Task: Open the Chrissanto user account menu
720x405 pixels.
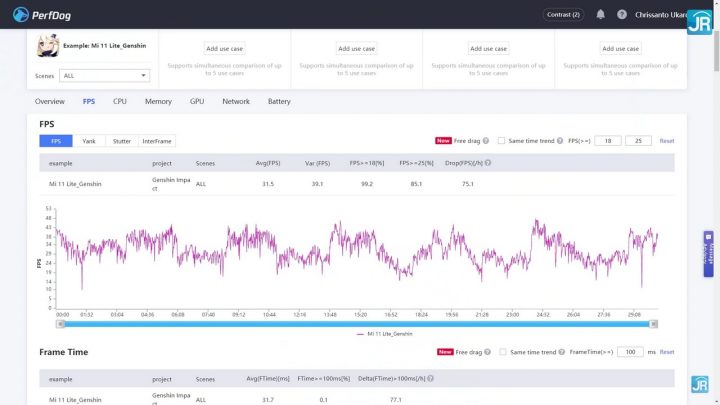Action: pos(660,15)
